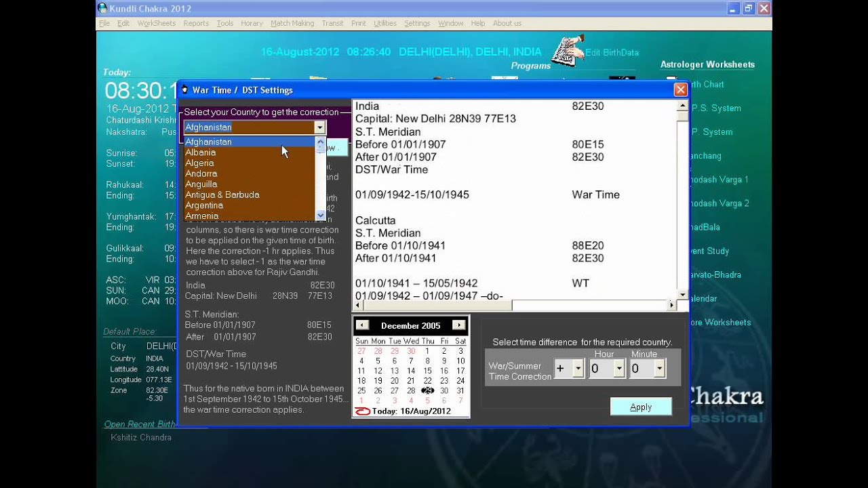Screen dimensions: 868x488
Task: Open Event Study worksheet in sidebar
Action: (709, 251)
